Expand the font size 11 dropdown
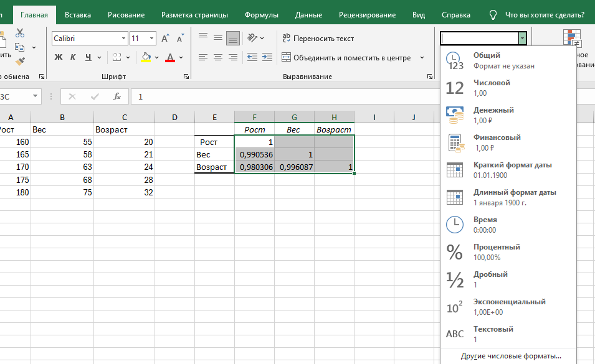This screenshot has height=364, width=595. [151, 39]
